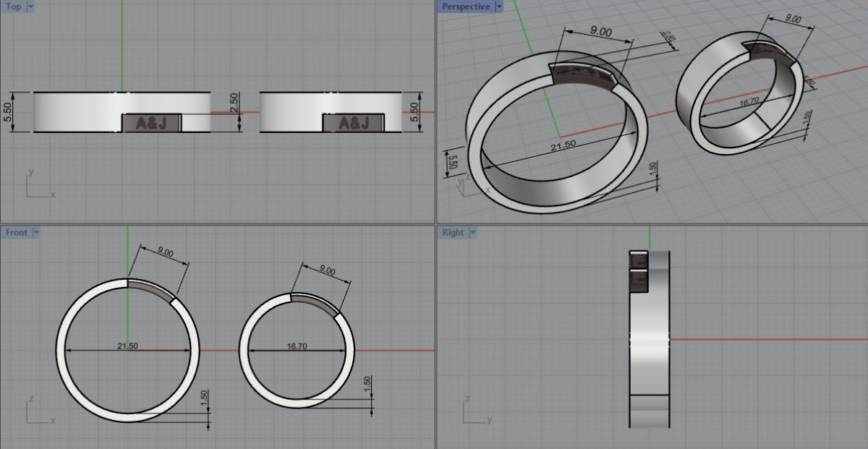Viewport: 868px width, 449px height.
Task: Select the 16.70 diameter dimension in Front view
Action: click(297, 346)
